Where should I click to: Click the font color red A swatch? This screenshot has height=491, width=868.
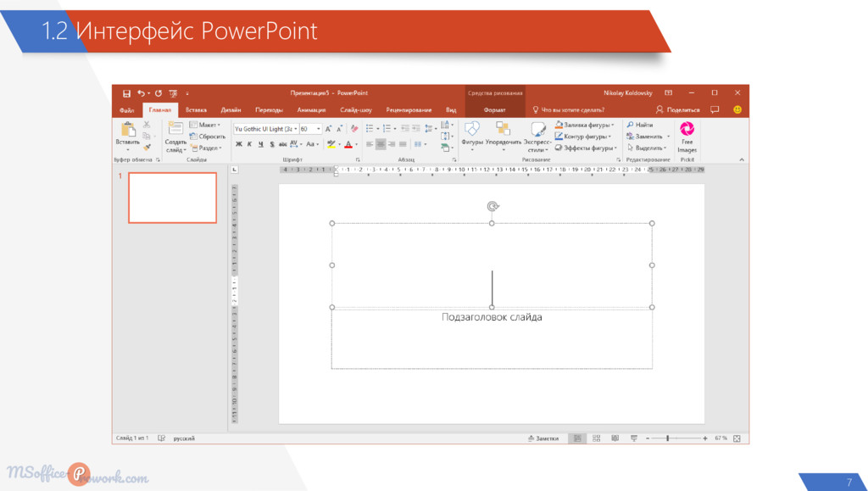[348, 144]
